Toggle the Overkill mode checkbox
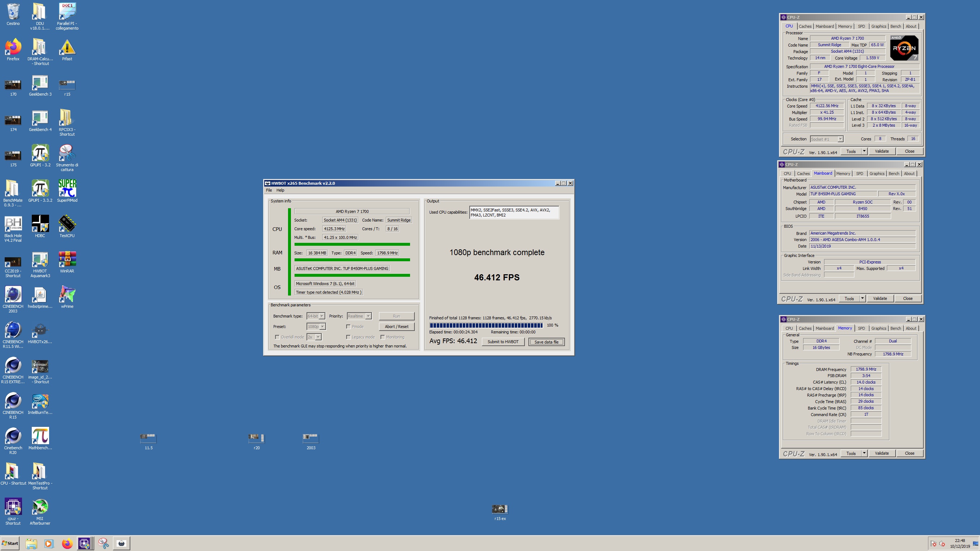 coord(277,337)
